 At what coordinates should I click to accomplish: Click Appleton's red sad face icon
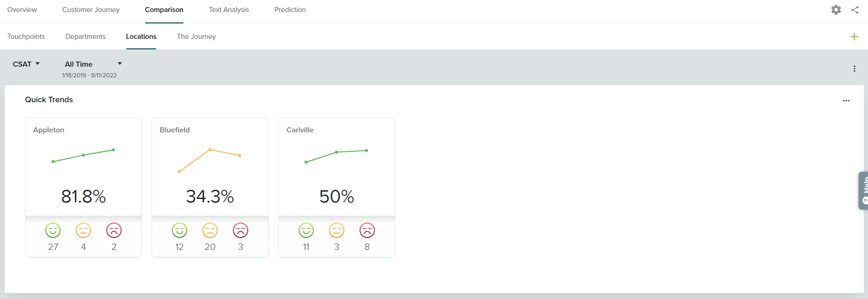coord(114,230)
